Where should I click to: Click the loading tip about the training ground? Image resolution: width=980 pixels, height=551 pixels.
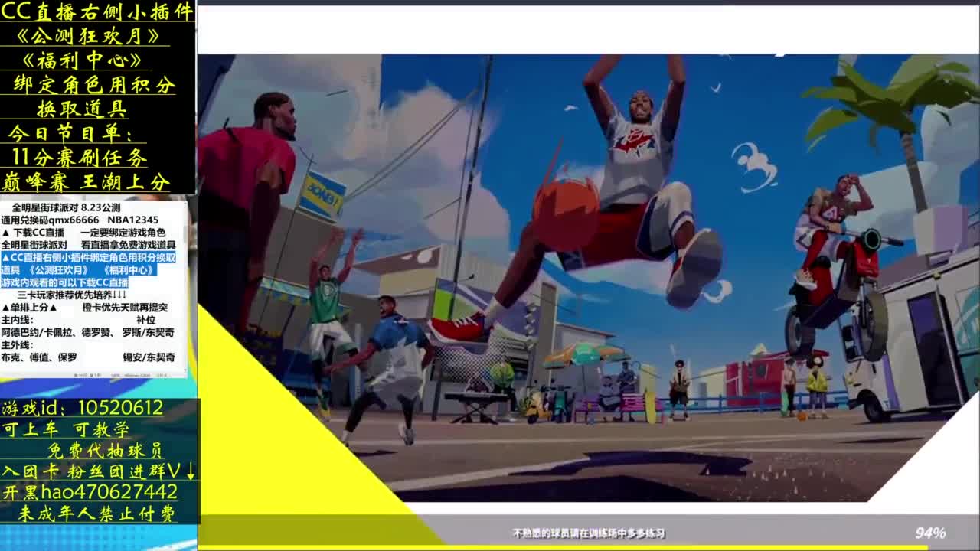click(x=589, y=533)
